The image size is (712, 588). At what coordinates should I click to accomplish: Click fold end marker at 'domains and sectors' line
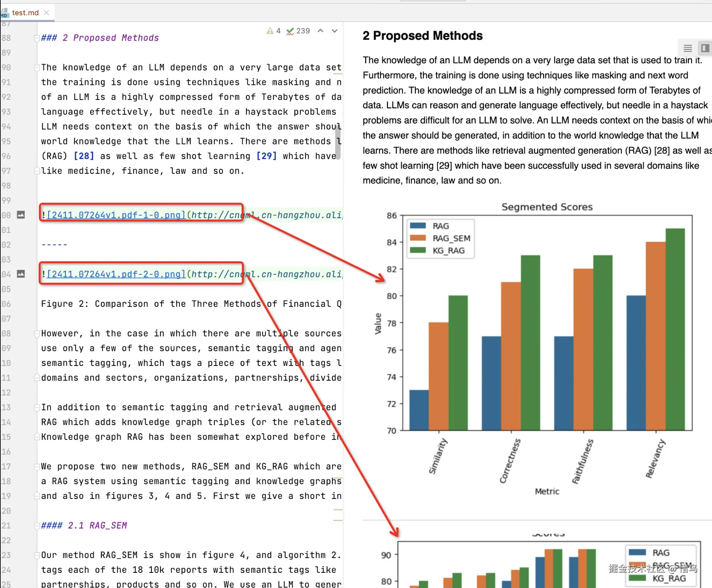[x=37, y=378]
